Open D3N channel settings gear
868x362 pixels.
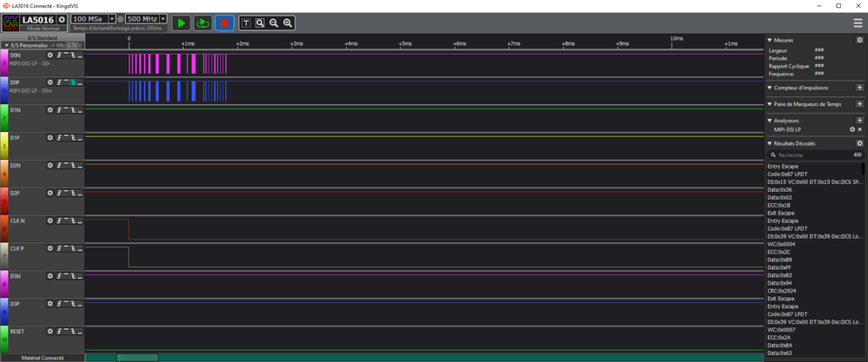pos(50,276)
